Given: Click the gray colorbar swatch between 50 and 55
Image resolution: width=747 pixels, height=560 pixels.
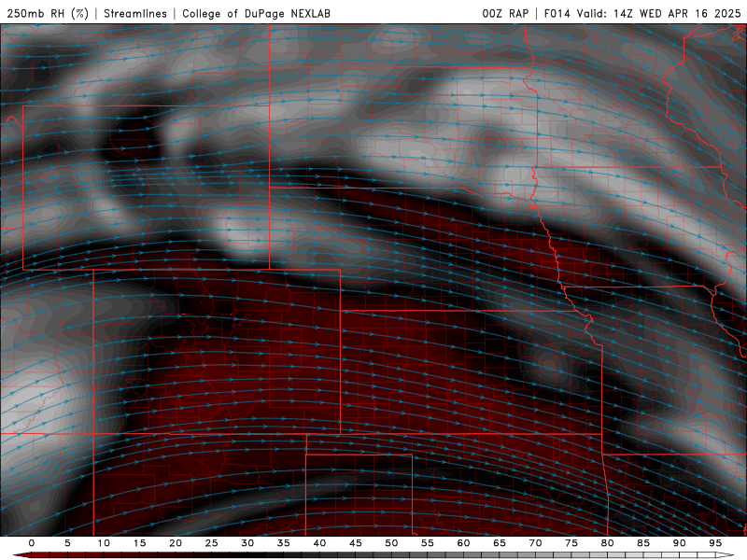Looking at the screenshot, I should [x=409, y=555].
